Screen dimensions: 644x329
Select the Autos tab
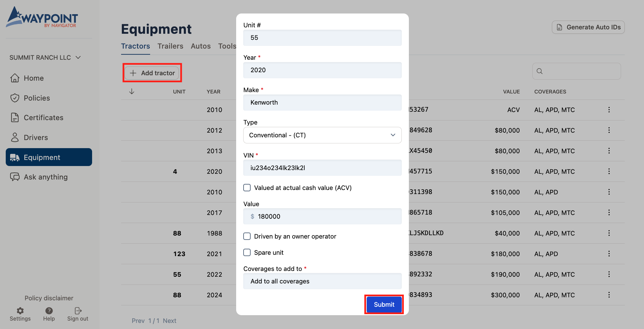click(x=200, y=46)
